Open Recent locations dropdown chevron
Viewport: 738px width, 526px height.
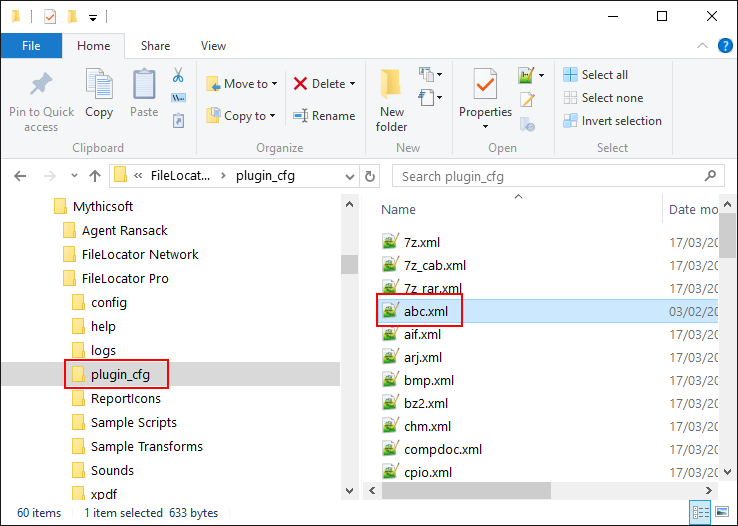coord(74,176)
